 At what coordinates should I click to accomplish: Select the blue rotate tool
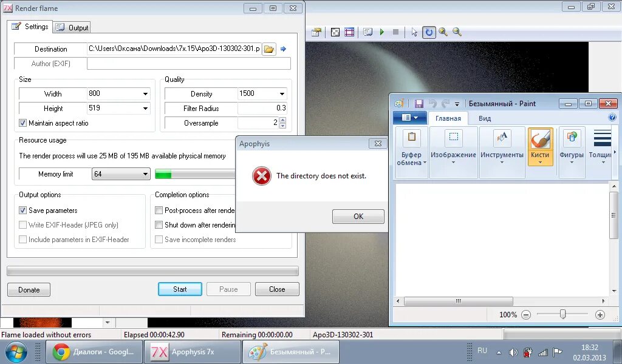[429, 32]
